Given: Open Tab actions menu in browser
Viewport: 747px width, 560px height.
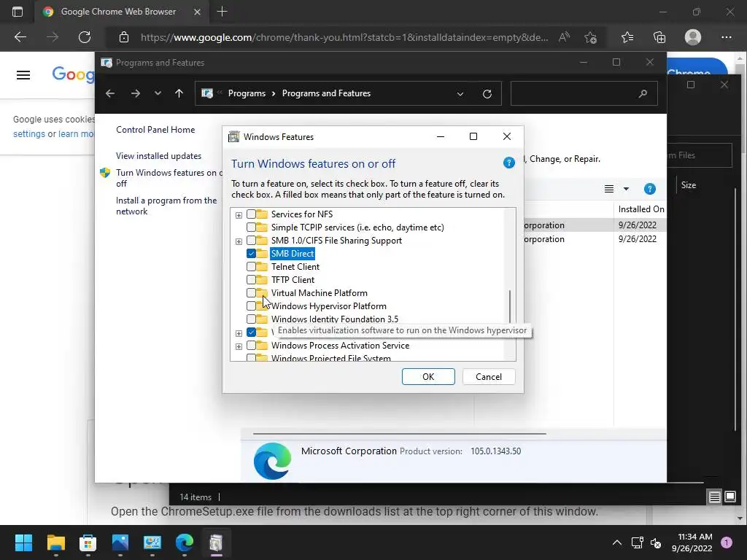Looking at the screenshot, I should (x=18, y=12).
